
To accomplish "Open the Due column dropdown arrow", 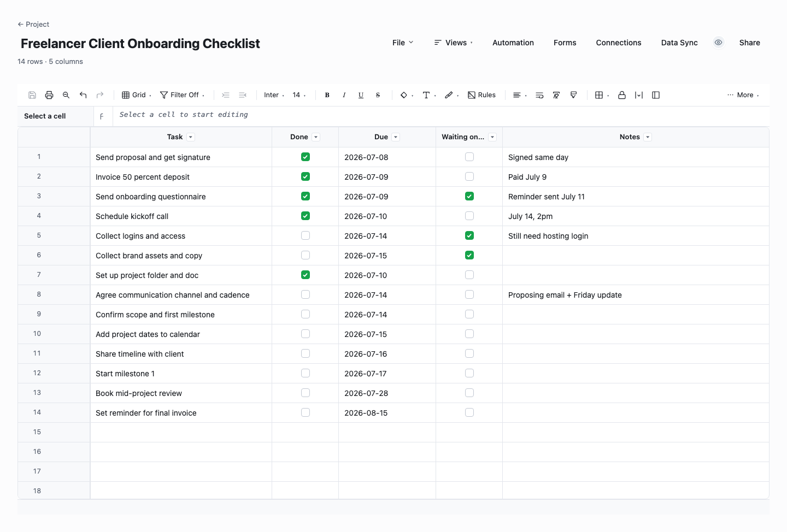I will [396, 137].
